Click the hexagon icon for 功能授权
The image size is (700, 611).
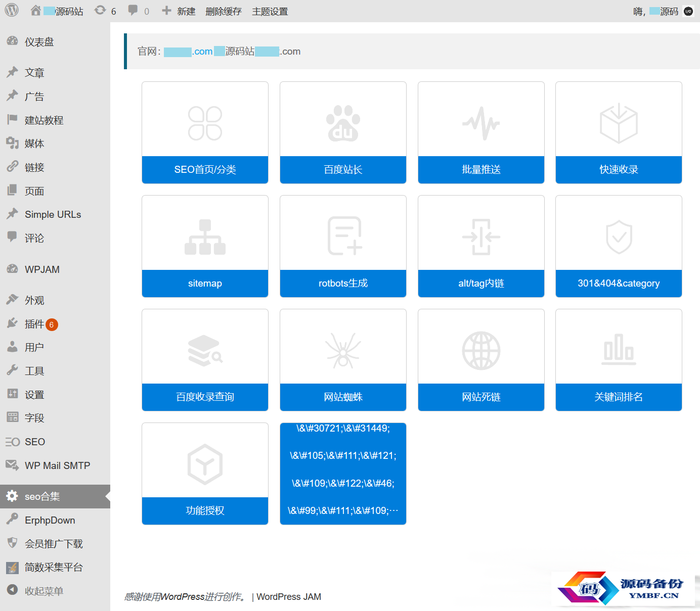coord(205,464)
